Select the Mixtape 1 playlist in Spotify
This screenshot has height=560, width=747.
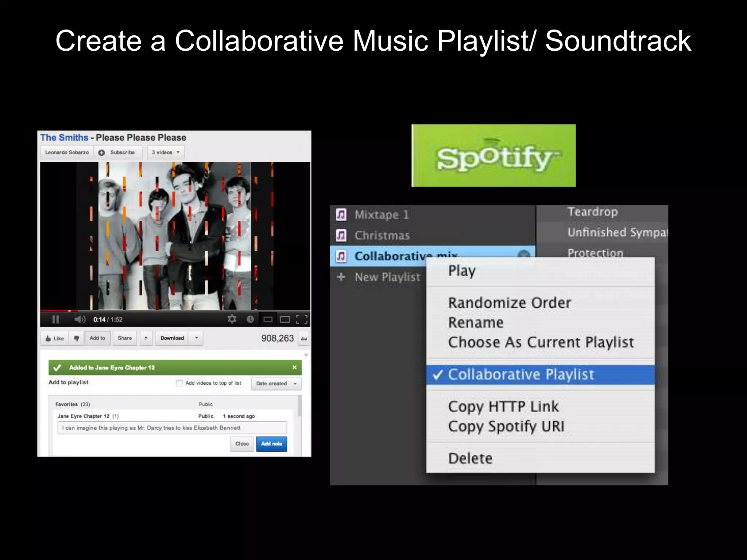tap(382, 215)
